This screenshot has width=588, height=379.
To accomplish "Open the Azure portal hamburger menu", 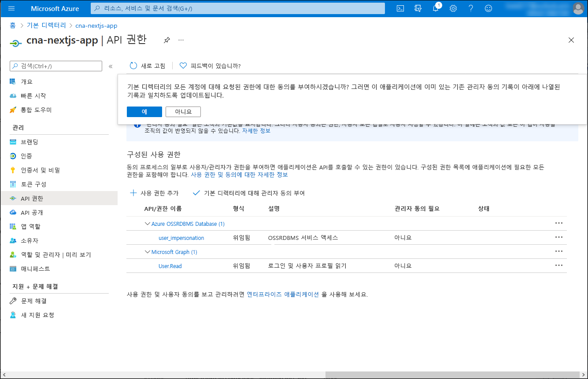I will [11, 8].
